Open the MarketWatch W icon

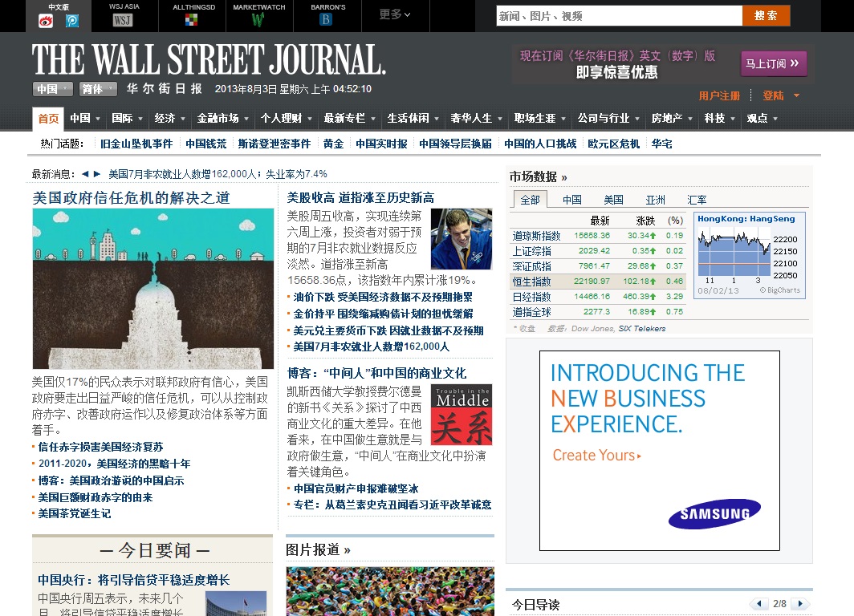(258, 20)
